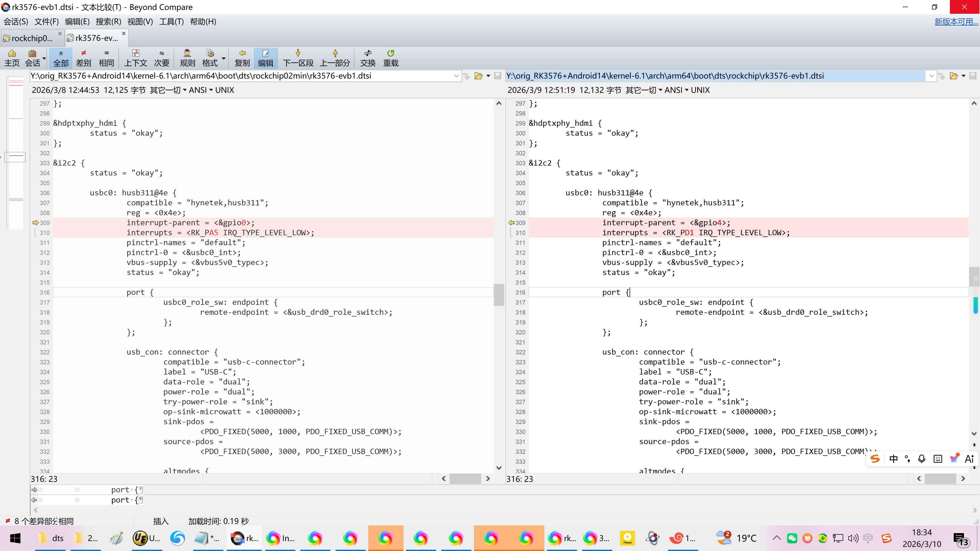This screenshot has height=551, width=980.
Task: Click the Context (上下文) toolbar icon
Action: [x=136, y=58]
